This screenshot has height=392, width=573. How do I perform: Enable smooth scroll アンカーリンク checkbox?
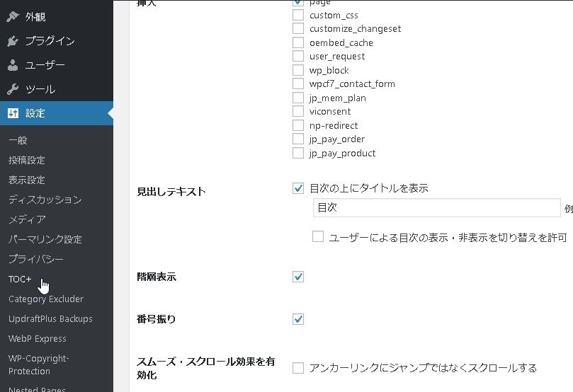pyautogui.click(x=298, y=368)
